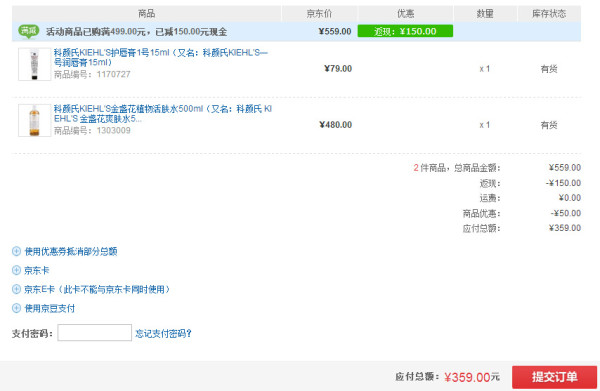Expand the 使用京豆支付 option
The width and height of the screenshot is (600, 391).
[16, 308]
